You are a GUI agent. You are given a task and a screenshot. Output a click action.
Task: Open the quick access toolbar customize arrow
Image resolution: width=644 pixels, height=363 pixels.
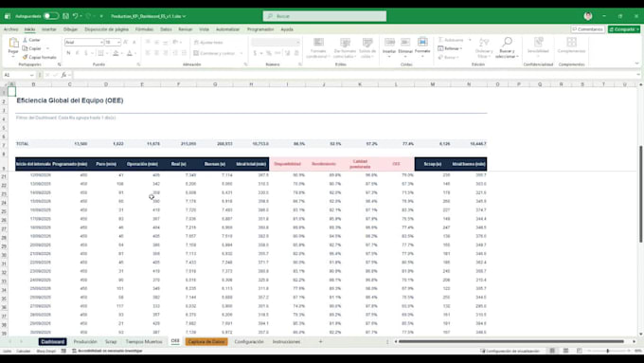[101, 16]
